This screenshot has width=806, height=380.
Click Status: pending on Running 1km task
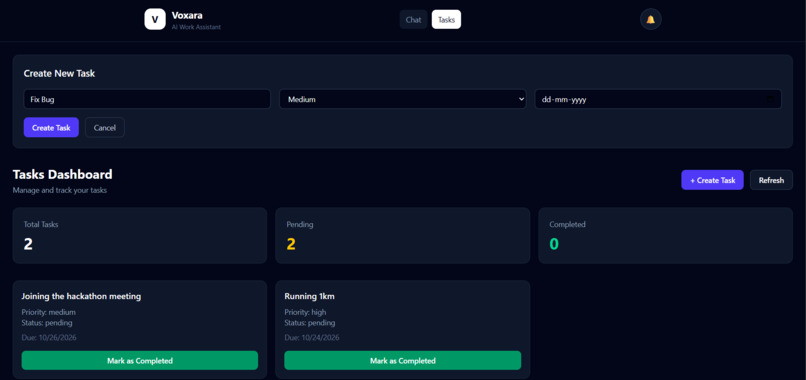click(309, 323)
